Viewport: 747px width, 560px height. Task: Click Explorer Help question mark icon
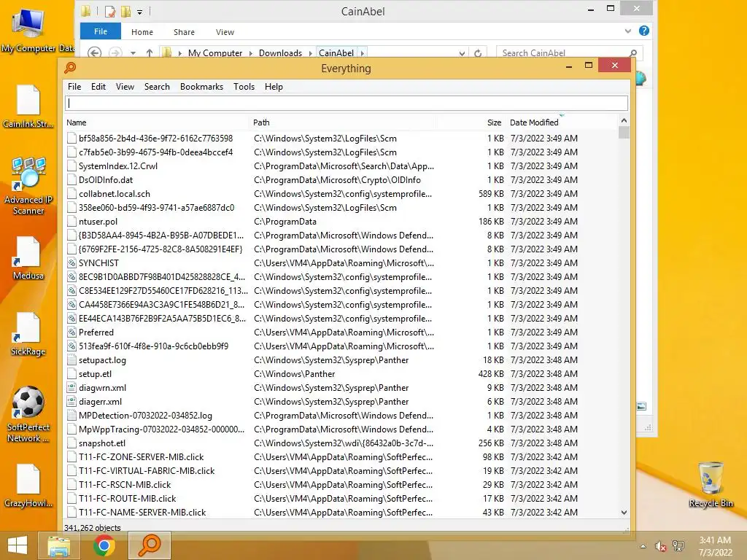643,31
